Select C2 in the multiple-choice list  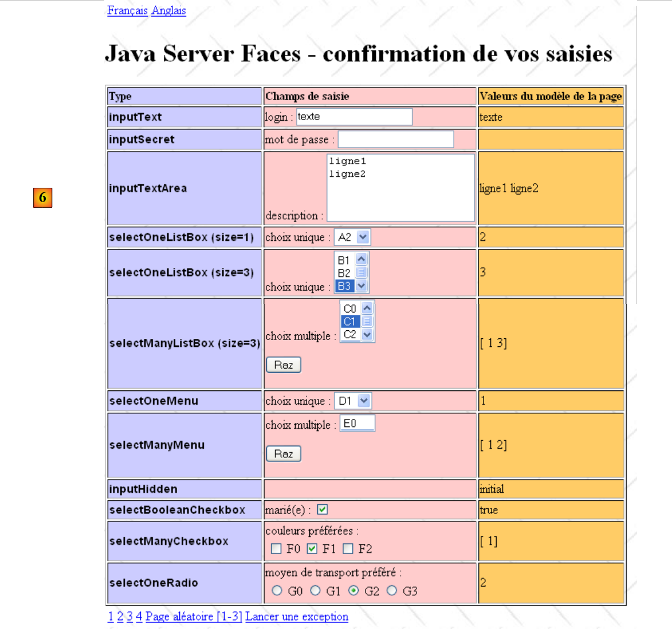pyautogui.click(x=349, y=334)
